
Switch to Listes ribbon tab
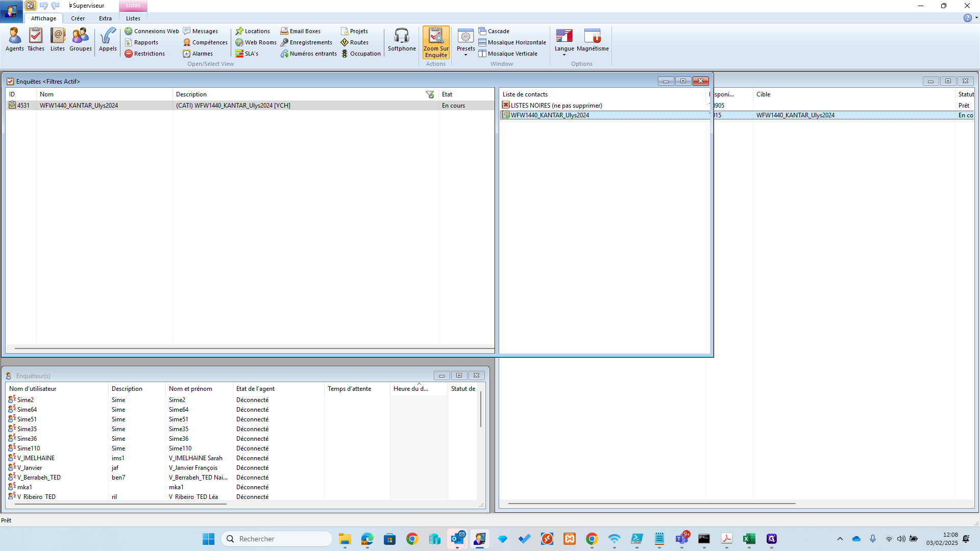pyautogui.click(x=133, y=18)
